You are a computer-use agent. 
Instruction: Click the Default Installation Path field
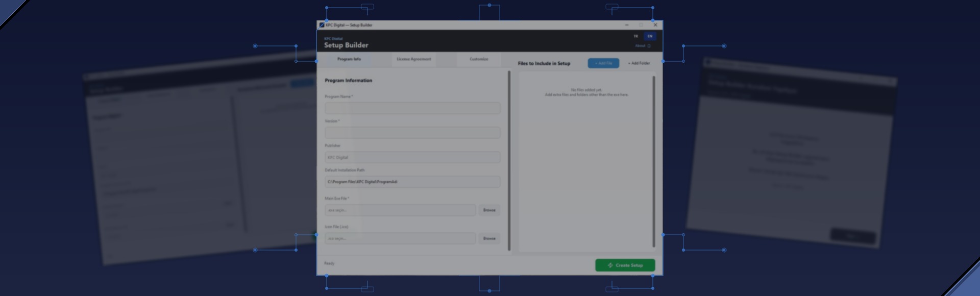point(412,182)
